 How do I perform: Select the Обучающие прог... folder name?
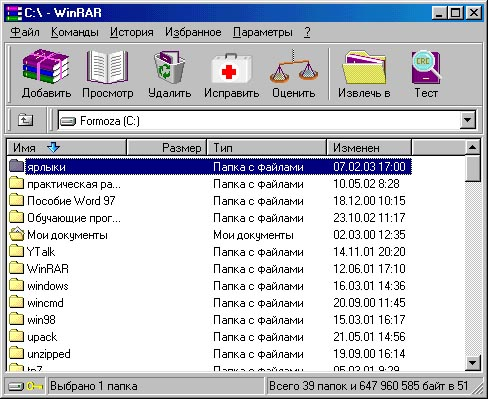click(74, 218)
